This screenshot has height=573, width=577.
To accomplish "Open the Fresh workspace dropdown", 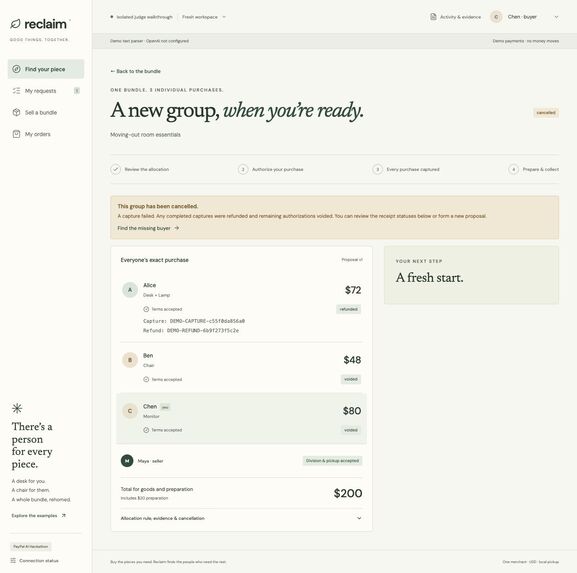I will pos(203,17).
